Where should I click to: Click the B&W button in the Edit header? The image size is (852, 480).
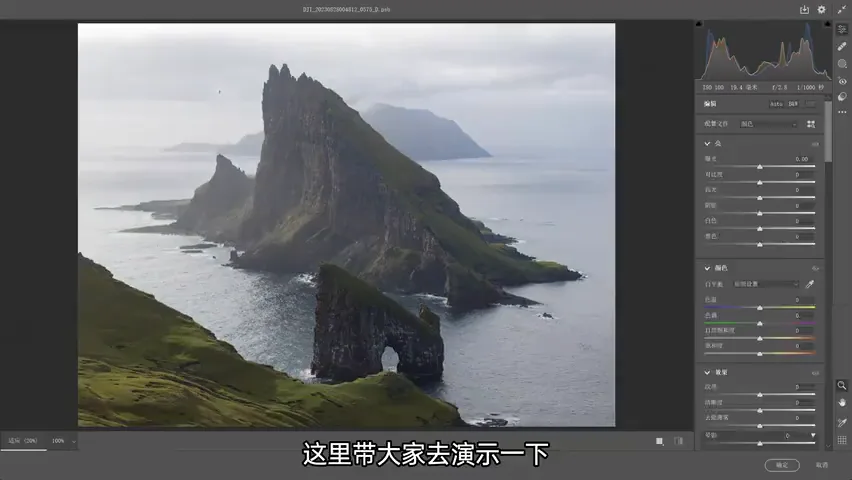click(793, 103)
